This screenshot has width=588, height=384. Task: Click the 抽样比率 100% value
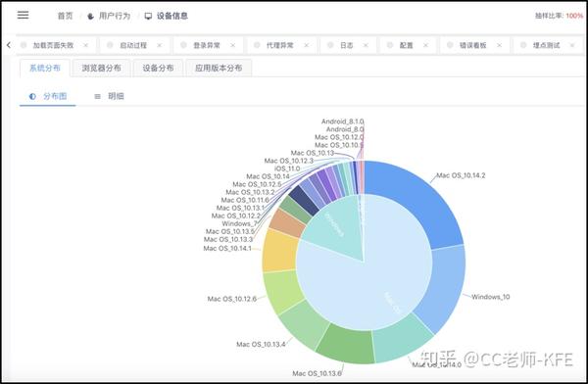pos(574,16)
